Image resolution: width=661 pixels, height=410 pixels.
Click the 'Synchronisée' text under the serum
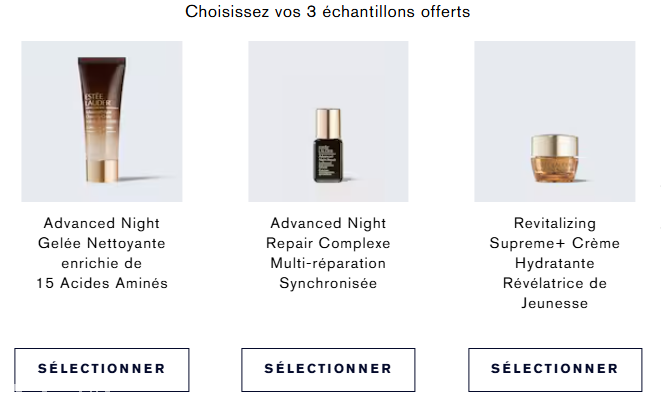click(328, 284)
